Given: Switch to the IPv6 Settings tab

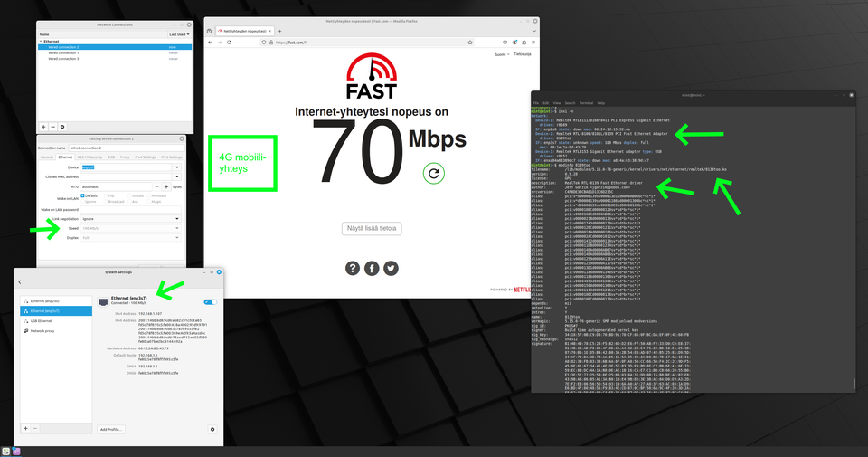Looking at the screenshot, I should (x=172, y=157).
